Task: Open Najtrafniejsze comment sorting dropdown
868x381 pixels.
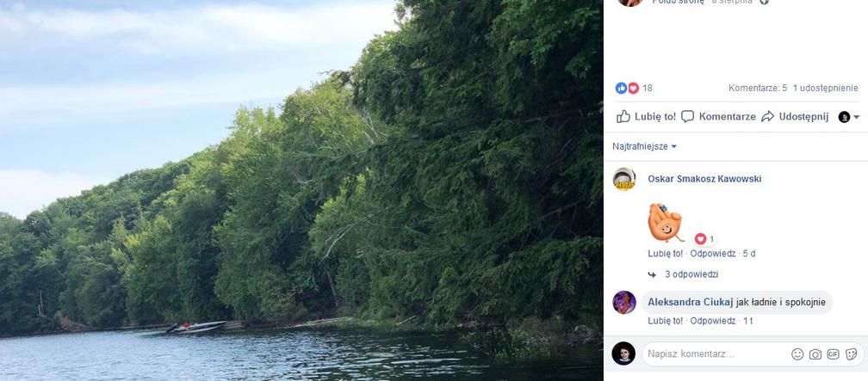Action: click(644, 146)
